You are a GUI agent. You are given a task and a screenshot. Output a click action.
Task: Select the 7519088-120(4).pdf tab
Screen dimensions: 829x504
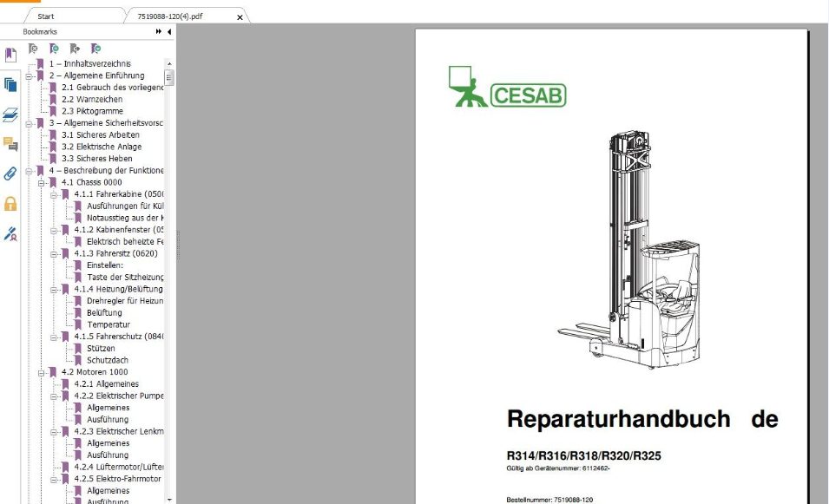[x=170, y=16]
